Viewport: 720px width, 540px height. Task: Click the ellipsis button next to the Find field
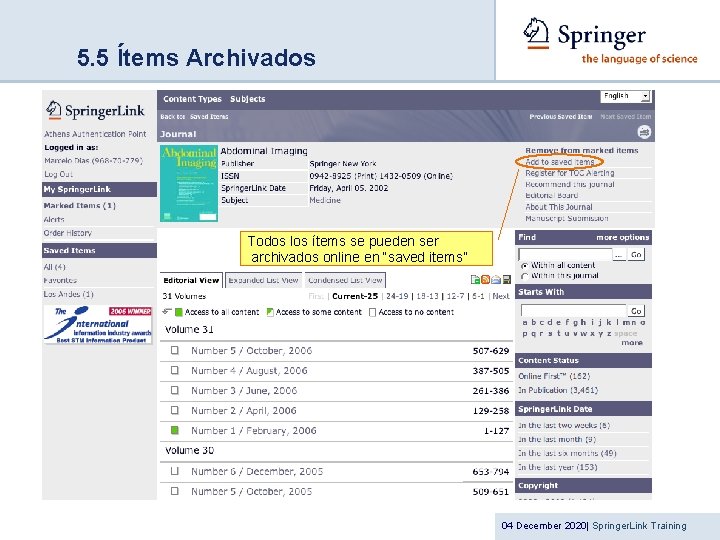619,254
